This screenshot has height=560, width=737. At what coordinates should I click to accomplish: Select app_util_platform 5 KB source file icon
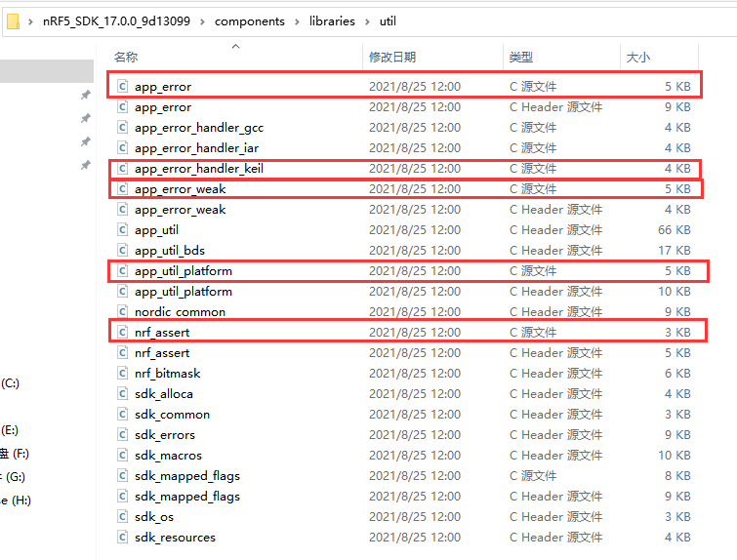pos(122,270)
